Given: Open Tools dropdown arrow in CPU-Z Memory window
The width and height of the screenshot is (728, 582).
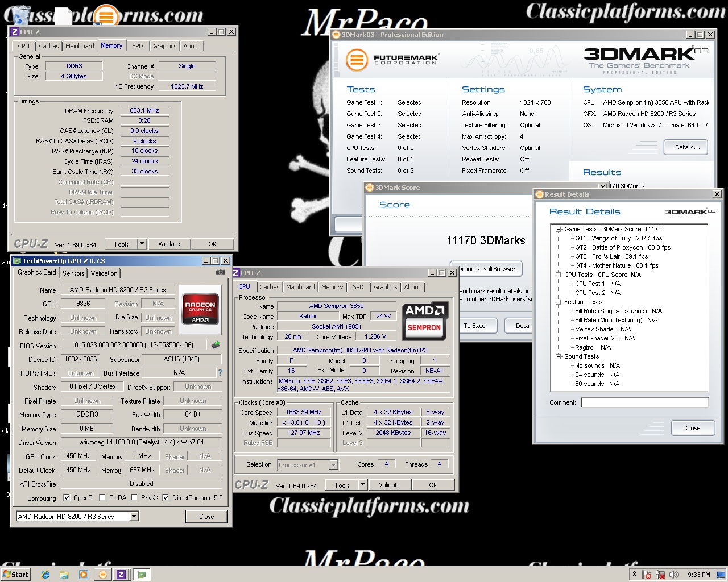Looking at the screenshot, I should (x=142, y=244).
